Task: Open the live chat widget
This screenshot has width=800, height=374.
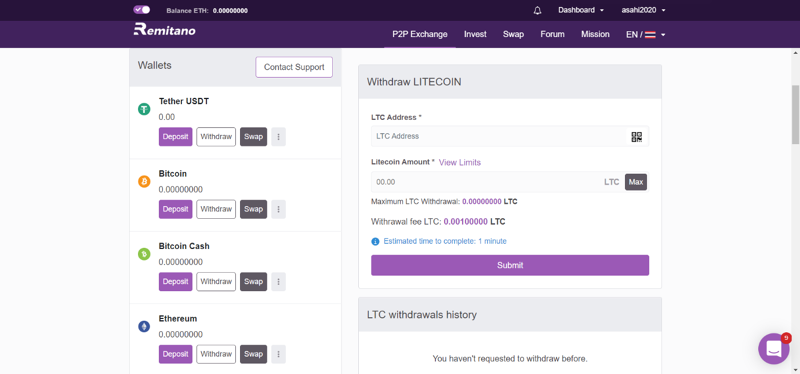Action: 773,348
